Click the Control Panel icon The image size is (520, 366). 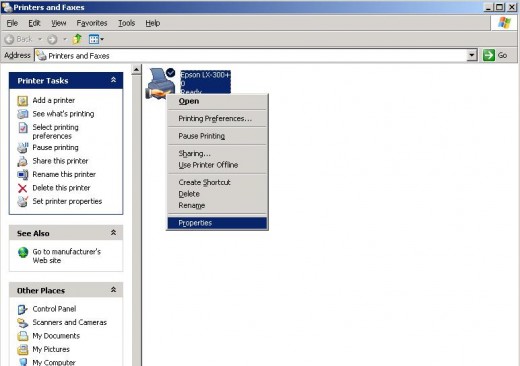22,310
